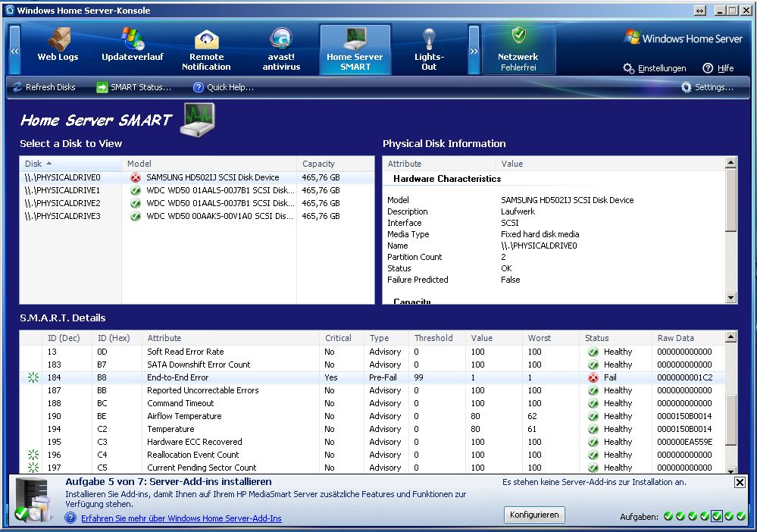Click SMART Status toolbar button
Viewport: 757px width, 532px height.
tap(133, 87)
